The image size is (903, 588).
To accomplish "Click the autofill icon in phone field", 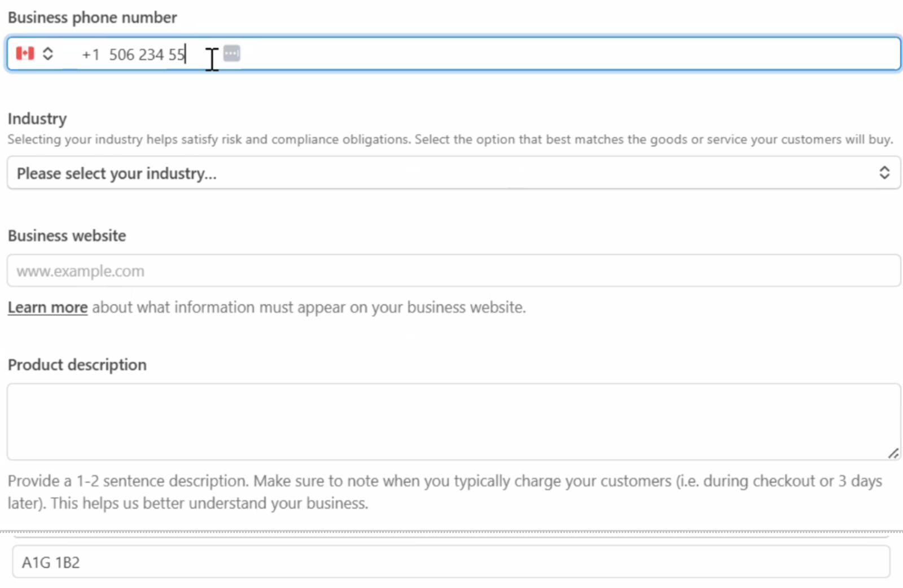I will (231, 54).
